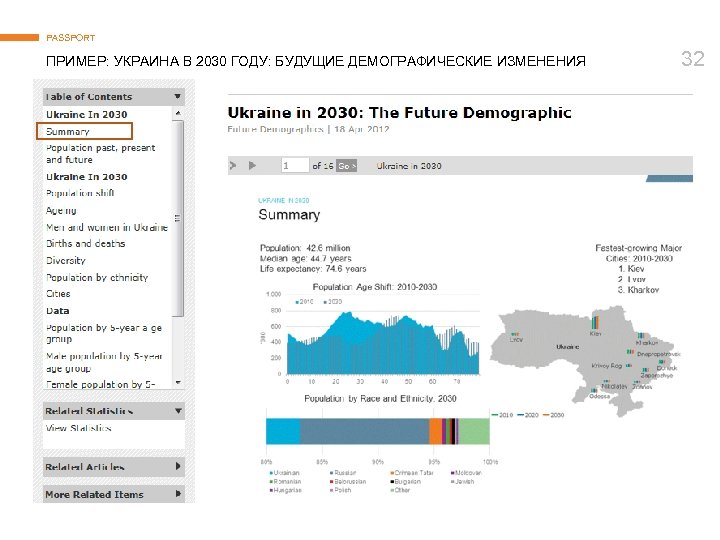Viewport: 720px width, 540px height.
Task: Go to the Population shift section
Action: [x=80, y=193]
